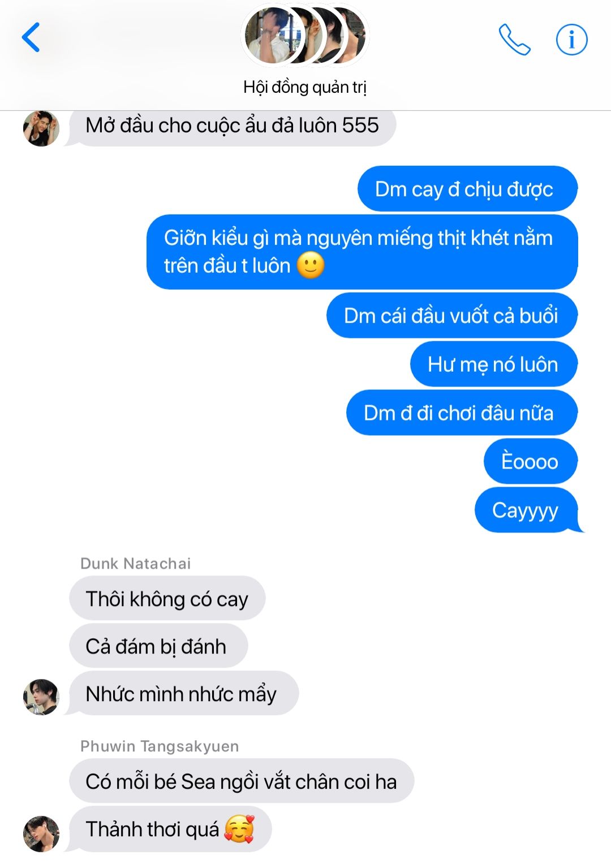The width and height of the screenshot is (611, 868).
Task: Start a voice call with phone icon
Action: pyautogui.click(x=514, y=40)
